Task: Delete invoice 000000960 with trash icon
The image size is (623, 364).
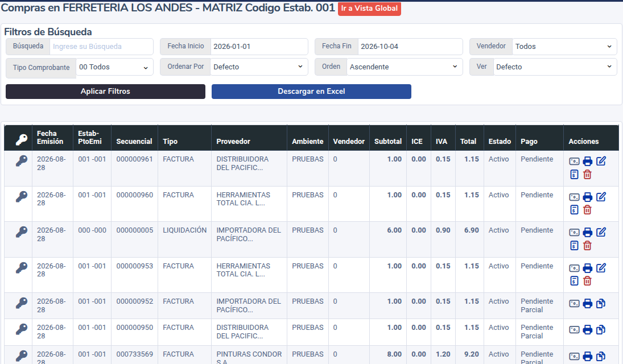Action: [587, 209]
